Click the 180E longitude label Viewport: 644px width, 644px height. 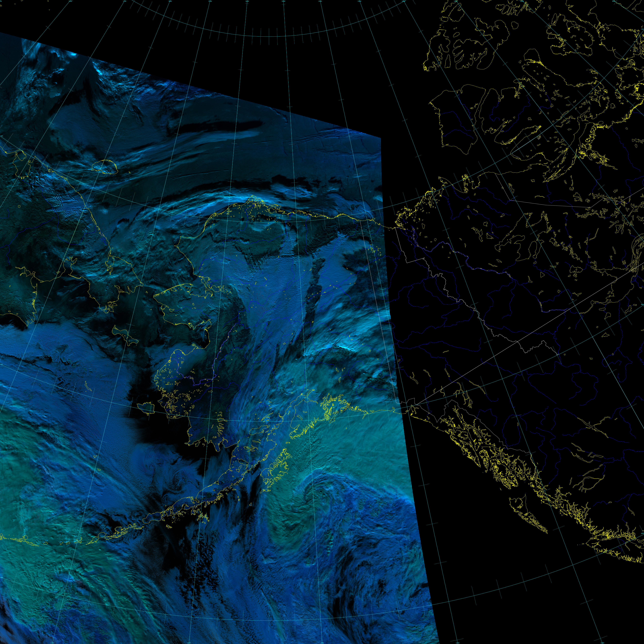pyautogui.click(x=170, y=1)
